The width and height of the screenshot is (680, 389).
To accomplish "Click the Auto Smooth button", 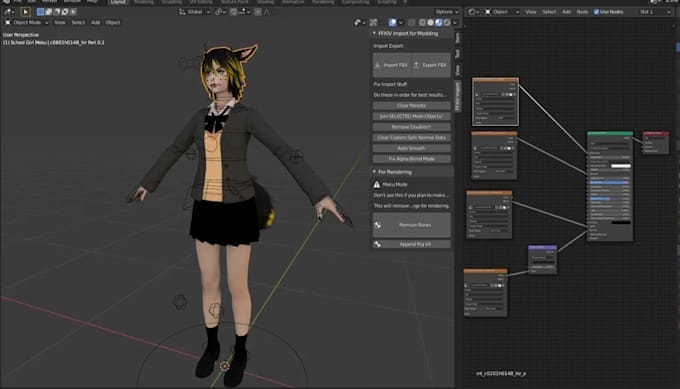I will (412, 148).
